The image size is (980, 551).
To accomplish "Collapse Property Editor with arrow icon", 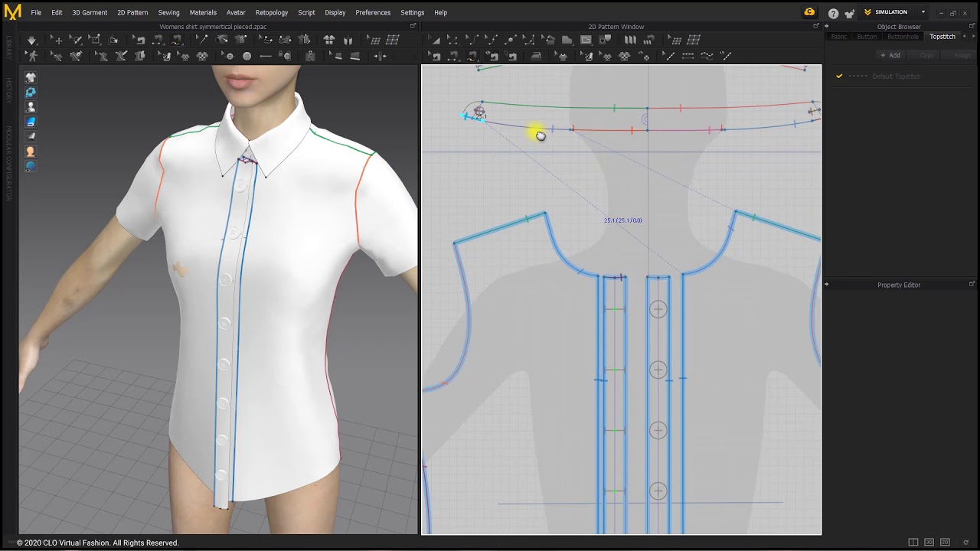I will coord(826,284).
